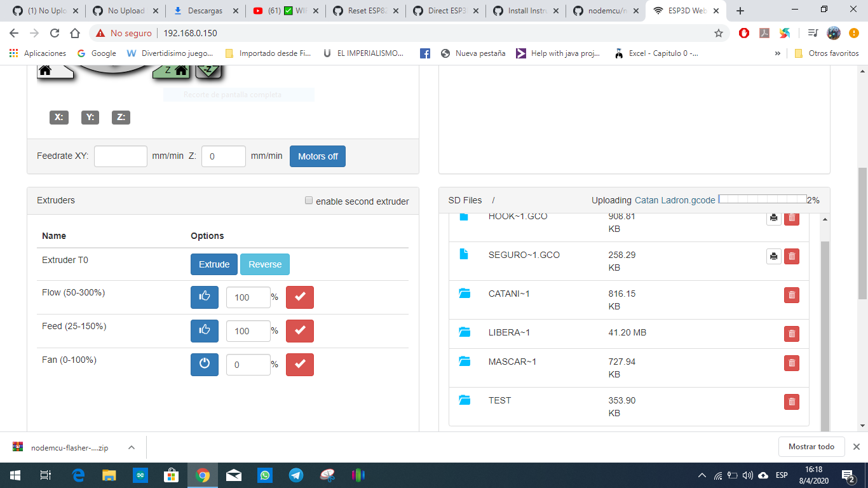The width and height of the screenshot is (868, 488).
Task: Apply Flow percentage with thumbs-up icon
Action: 204,297
